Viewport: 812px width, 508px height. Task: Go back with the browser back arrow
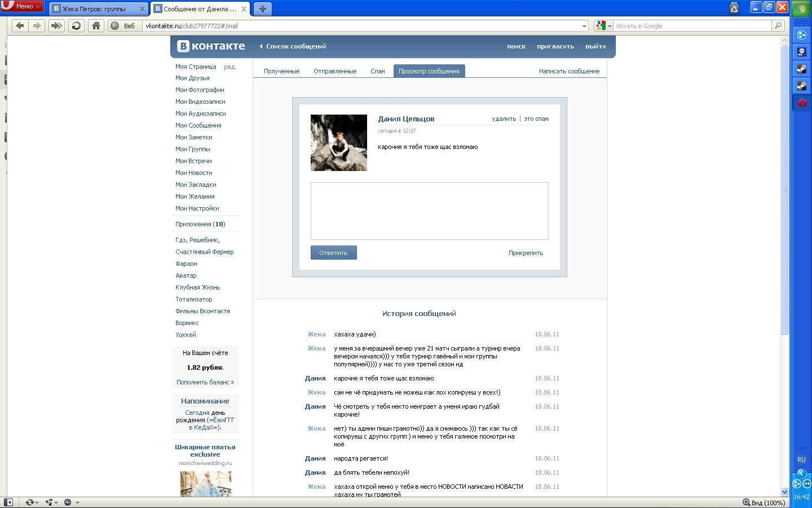(20, 25)
